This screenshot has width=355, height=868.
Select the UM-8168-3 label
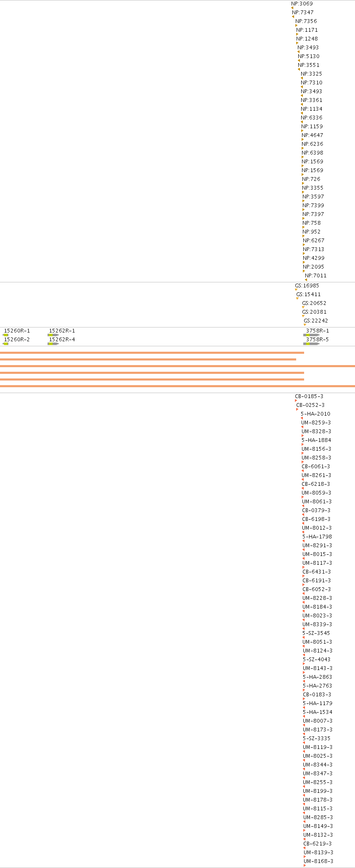click(319, 861)
